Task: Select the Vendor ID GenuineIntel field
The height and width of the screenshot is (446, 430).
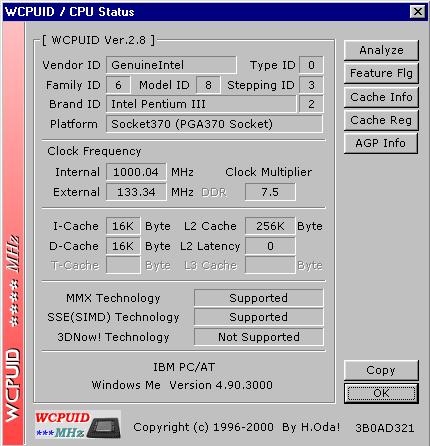Action: (x=171, y=65)
